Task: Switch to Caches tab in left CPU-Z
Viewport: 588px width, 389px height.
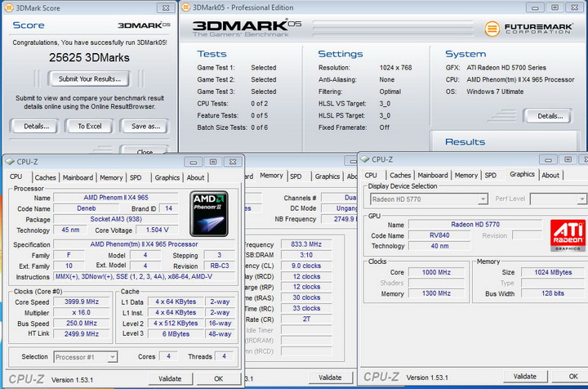Action: click(46, 177)
